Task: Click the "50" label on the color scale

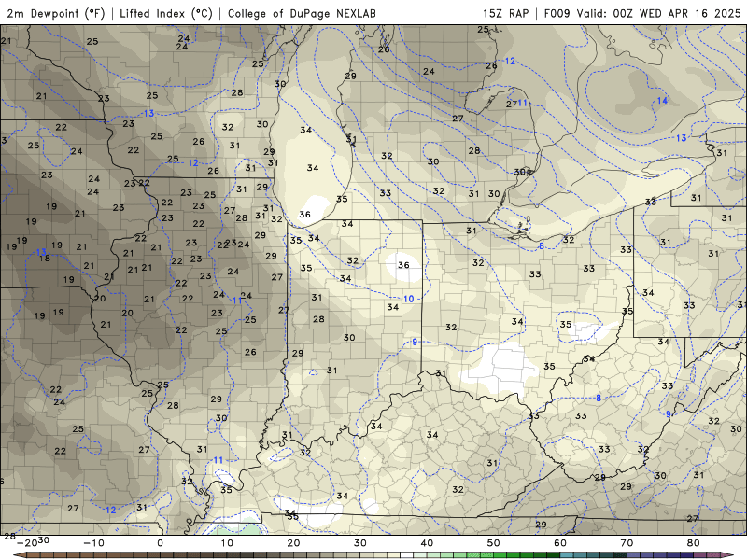Action: pyautogui.click(x=494, y=543)
